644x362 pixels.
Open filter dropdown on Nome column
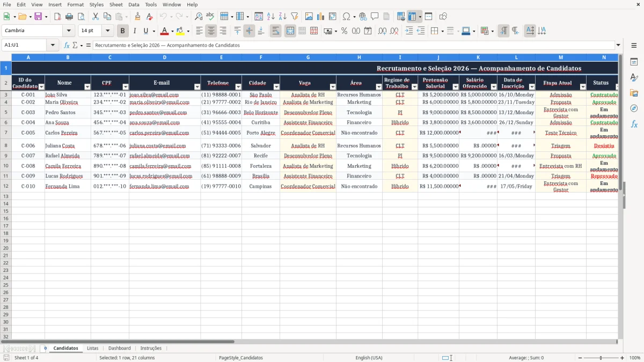click(x=87, y=87)
